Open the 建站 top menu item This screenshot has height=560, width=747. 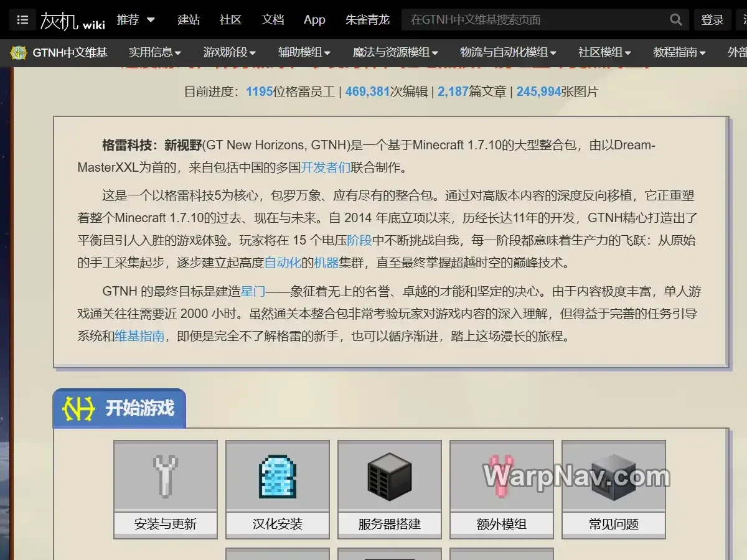click(x=189, y=20)
